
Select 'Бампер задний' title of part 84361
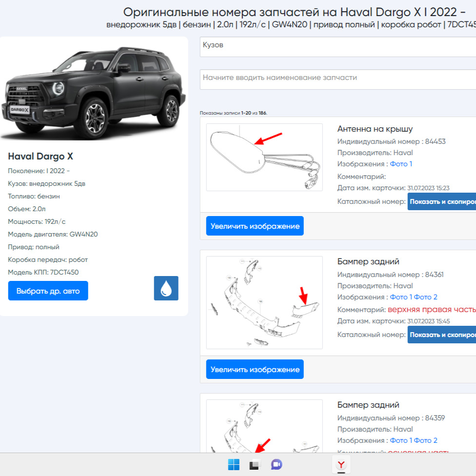coord(368,262)
